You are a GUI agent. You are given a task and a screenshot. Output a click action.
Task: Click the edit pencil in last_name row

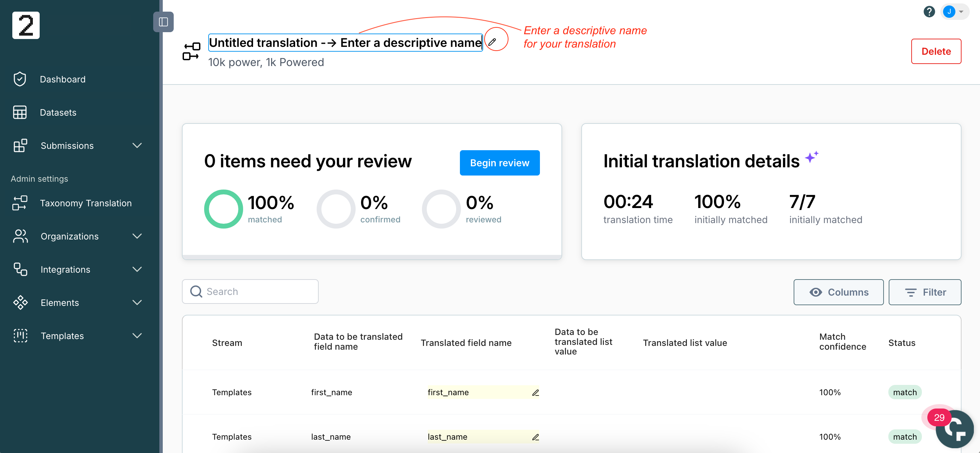point(535,437)
